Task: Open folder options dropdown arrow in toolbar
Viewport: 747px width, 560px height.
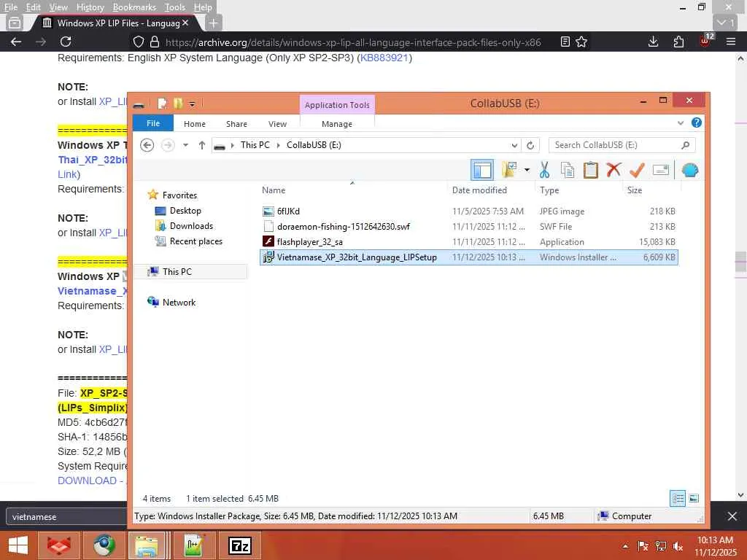Action: tap(527, 170)
